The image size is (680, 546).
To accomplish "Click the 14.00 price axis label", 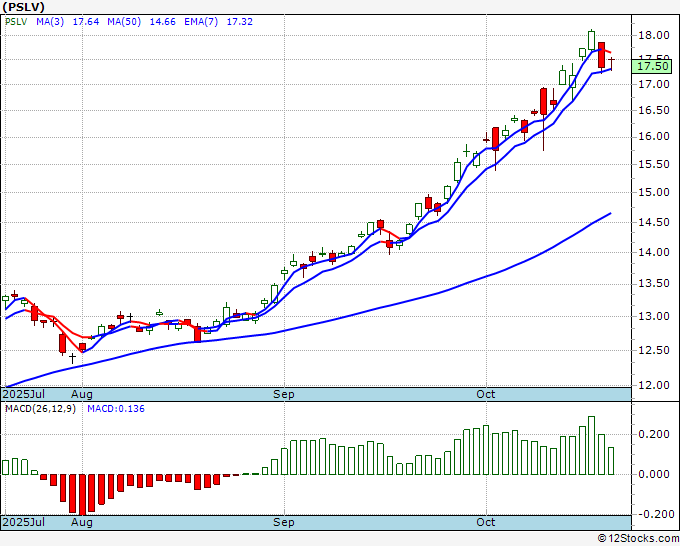I will (x=654, y=252).
